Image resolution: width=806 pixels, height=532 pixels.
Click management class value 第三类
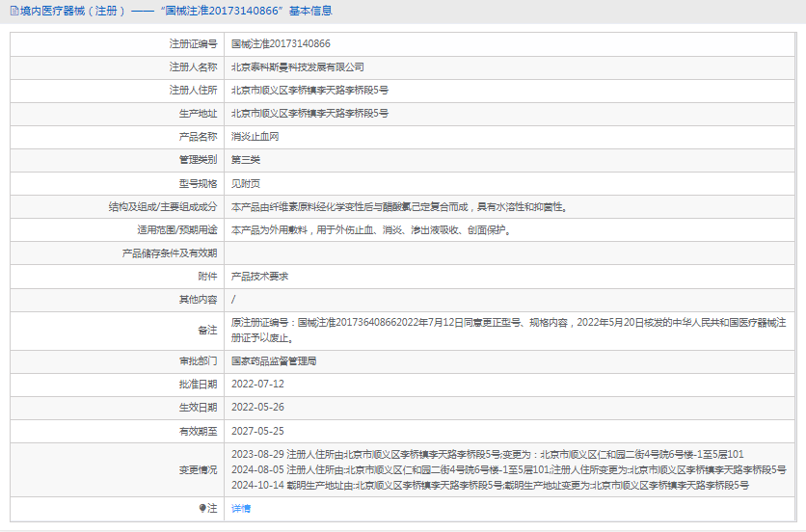[x=246, y=159]
